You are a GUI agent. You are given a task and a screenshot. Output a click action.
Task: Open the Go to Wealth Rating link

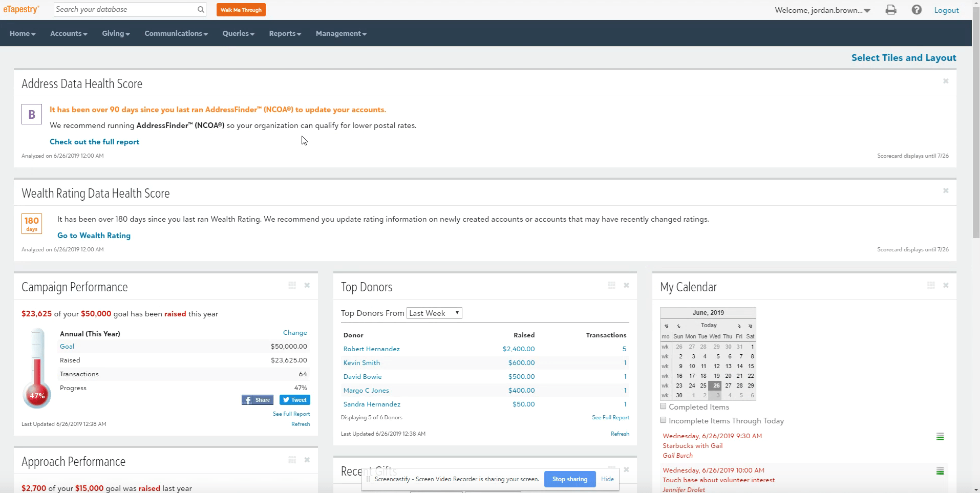pos(94,235)
